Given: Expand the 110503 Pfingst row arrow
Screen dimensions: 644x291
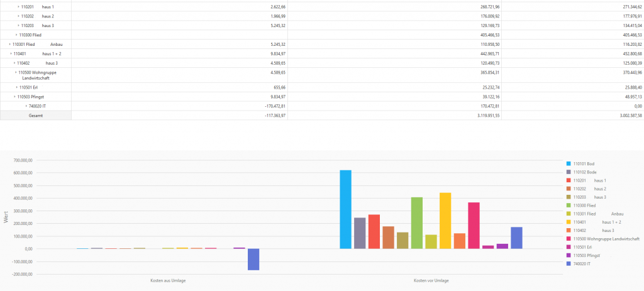Looking at the screenshot, I should point(14,96).
